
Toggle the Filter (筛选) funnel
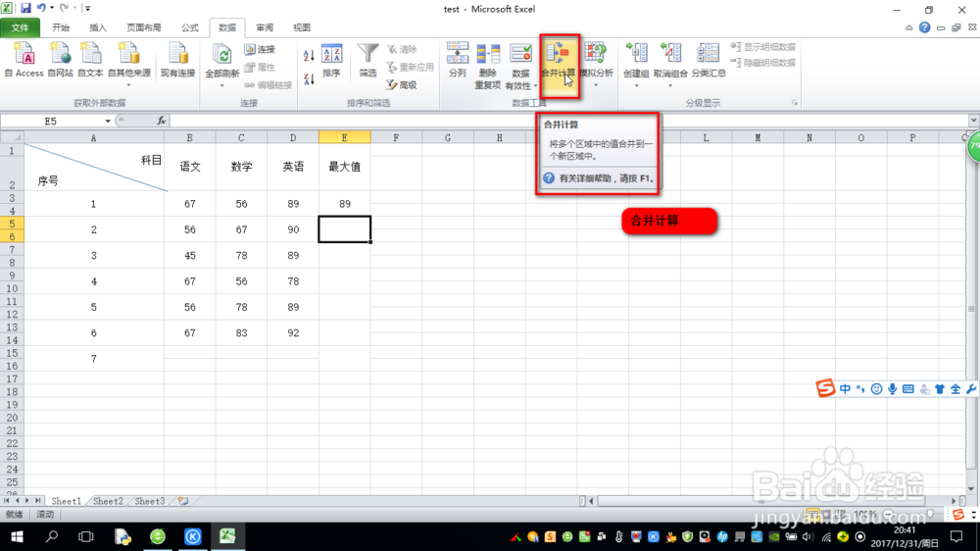[367, 61]
